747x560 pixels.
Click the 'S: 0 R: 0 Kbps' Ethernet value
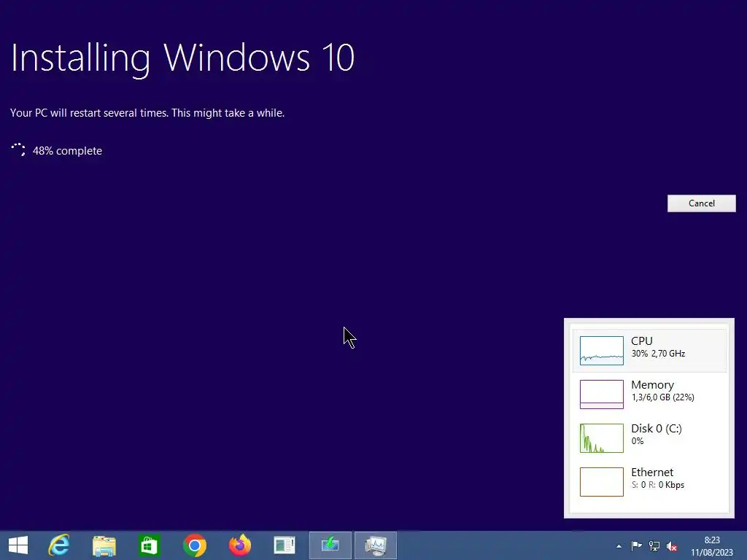pyautogui.click(x=657, y=485)
